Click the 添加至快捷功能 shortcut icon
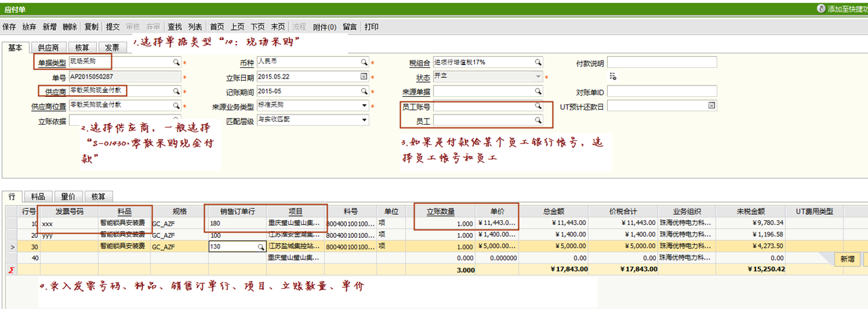The width and height of the screenshot is (868, 309). [x=822, y=9]
